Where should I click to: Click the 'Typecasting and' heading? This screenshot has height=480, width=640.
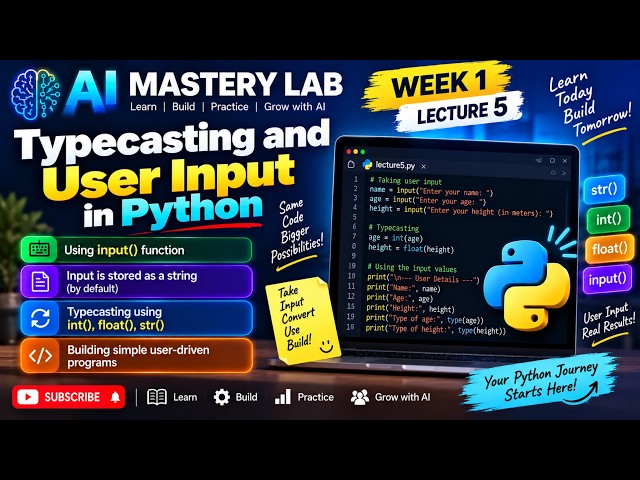[171, 140]
